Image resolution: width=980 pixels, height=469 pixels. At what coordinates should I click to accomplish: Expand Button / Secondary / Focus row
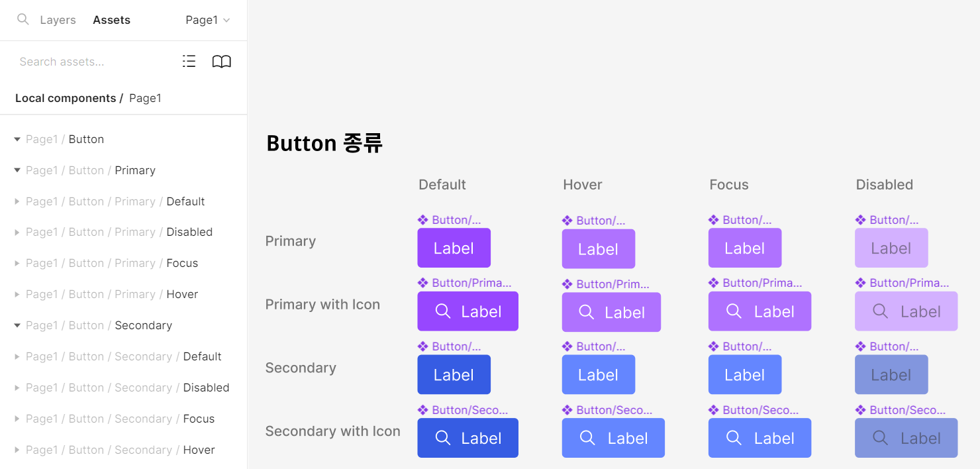pyautogui.click(x=17, y=419)
